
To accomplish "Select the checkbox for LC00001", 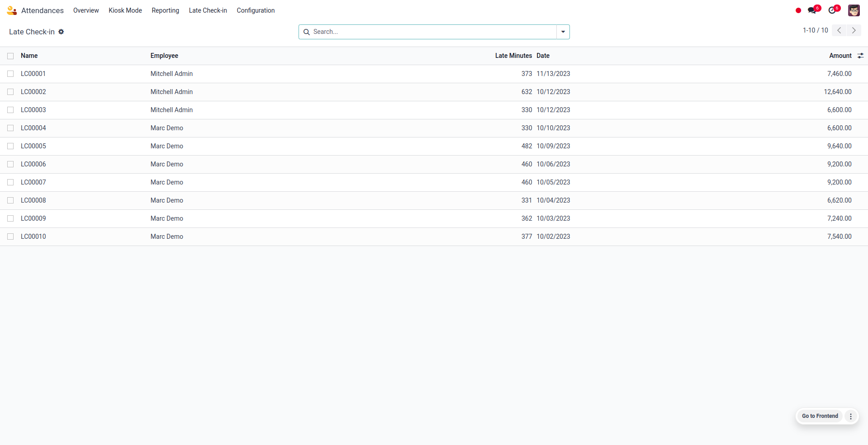I will (10, 74).
